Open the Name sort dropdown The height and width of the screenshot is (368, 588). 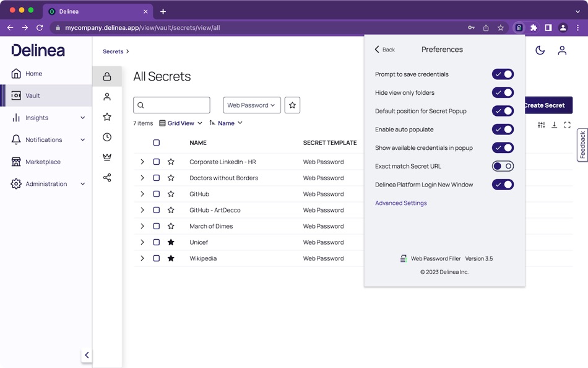point(226,123)
